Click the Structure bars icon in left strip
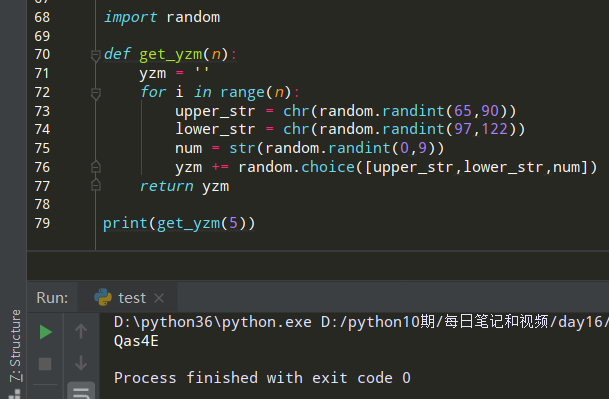The height and width of the screenshot is (399, 609). click(x=15, y=394)
